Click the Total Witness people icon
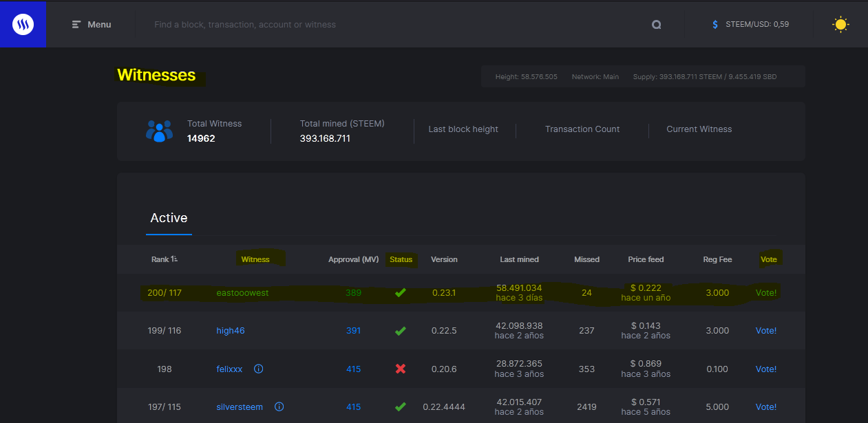868x423 pixels. pos(159,131)
